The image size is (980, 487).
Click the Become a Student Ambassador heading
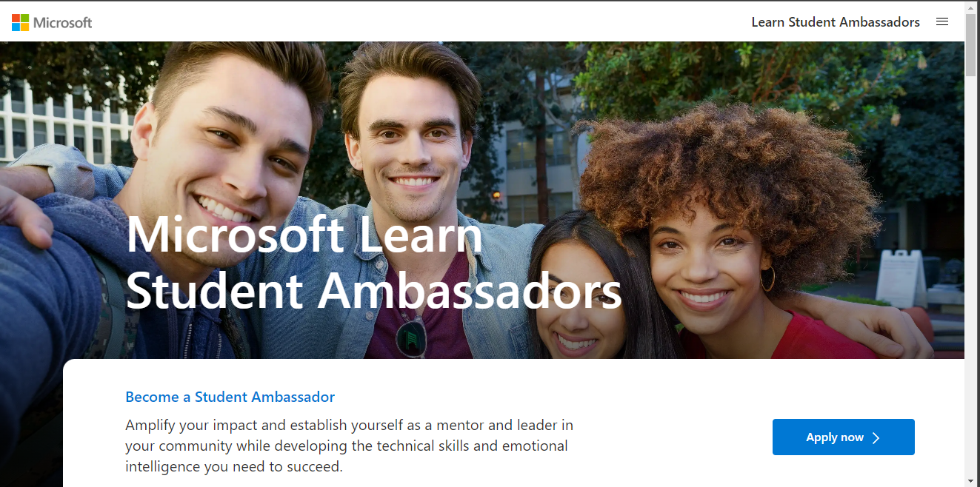pyautogui.click(x=230, y=397)
